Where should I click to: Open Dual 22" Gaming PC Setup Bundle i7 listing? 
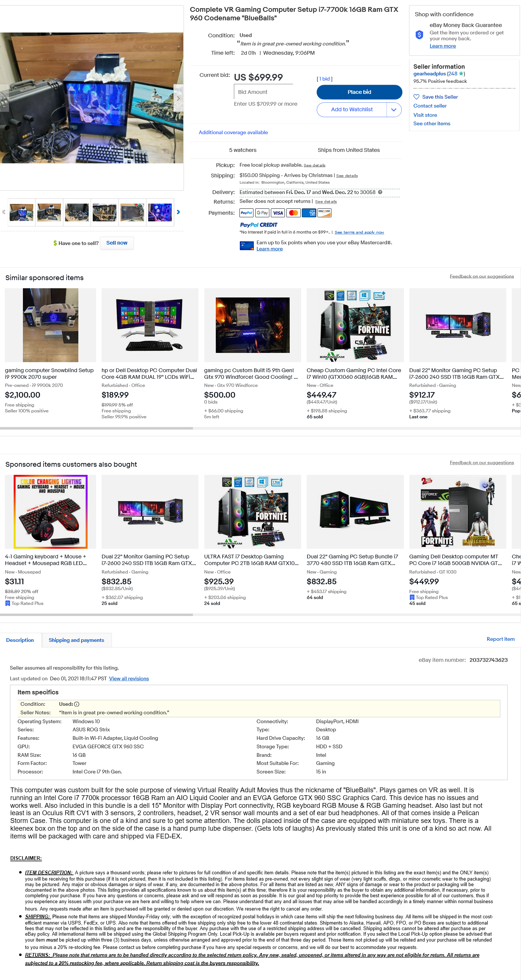coord(353,560)
